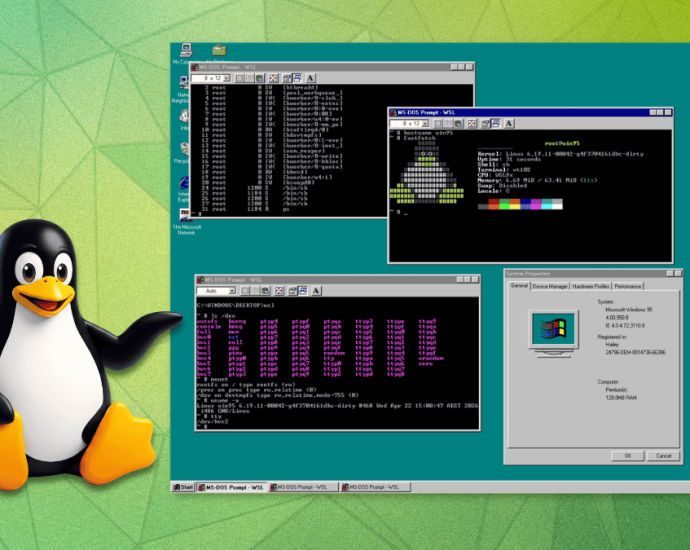Click Cancel in System Properties
This screenshot has width=690, height=550.
[664, 456]
